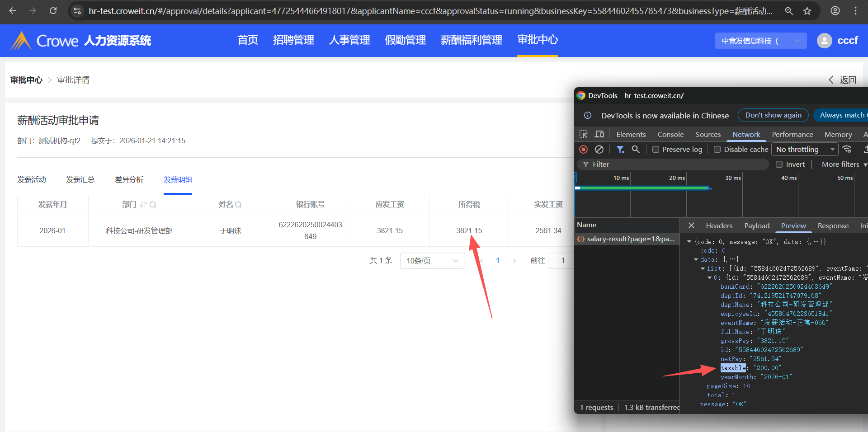Open the 薪酬福利管理 navigation menu
868x432 pixels.
(x=471, y=40)
